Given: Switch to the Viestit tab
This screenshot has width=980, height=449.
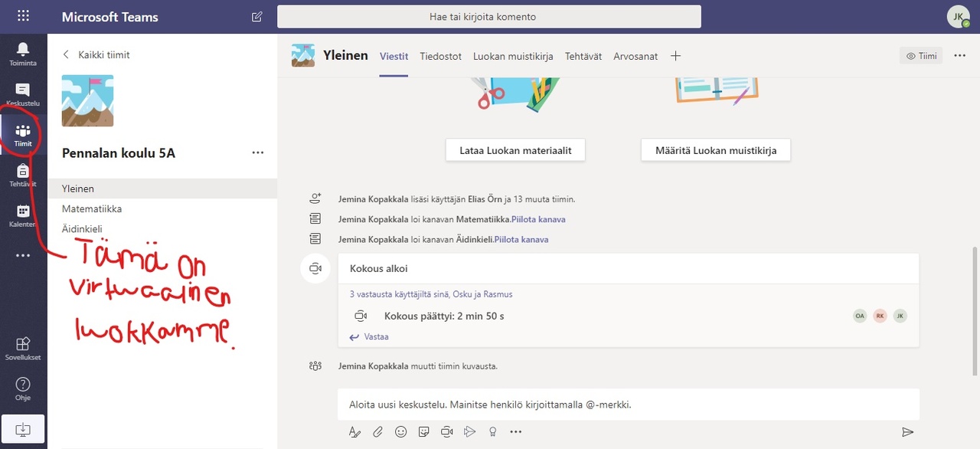Looking at the screenshot, I should pos(394,56).
